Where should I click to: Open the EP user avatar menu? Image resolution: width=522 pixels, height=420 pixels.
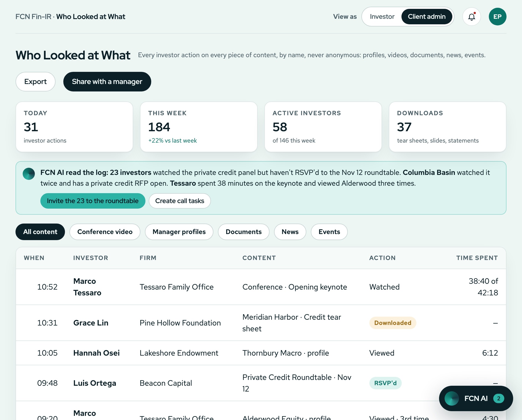click(497, 17)
